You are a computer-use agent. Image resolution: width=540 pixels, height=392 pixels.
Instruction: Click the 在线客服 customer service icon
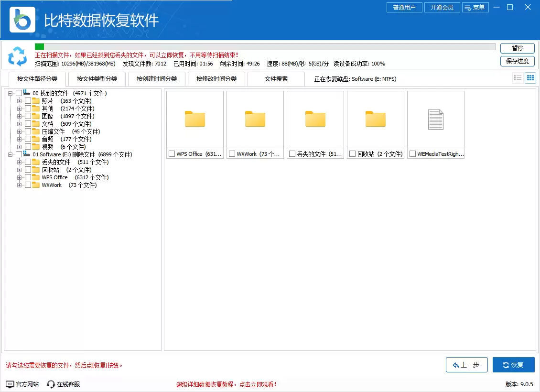click(51, 383)
